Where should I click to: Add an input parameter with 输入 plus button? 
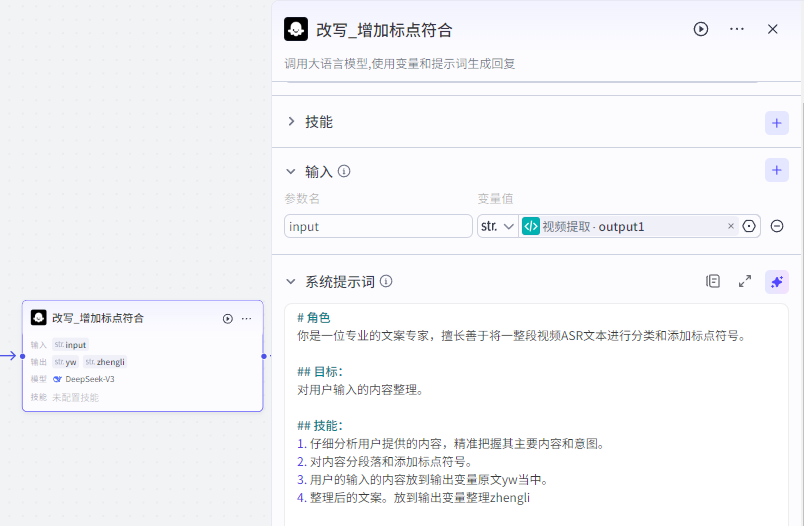(x=776, y=170)
